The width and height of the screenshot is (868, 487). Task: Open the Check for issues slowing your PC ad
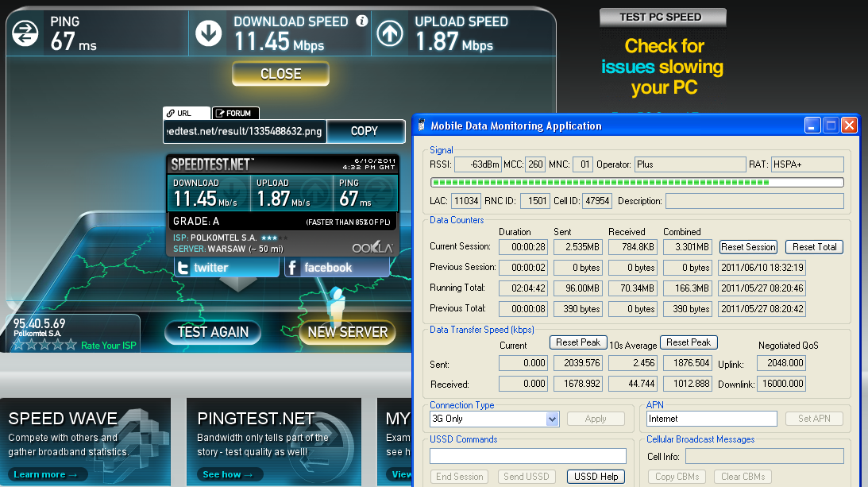click(x=662, y=67)
